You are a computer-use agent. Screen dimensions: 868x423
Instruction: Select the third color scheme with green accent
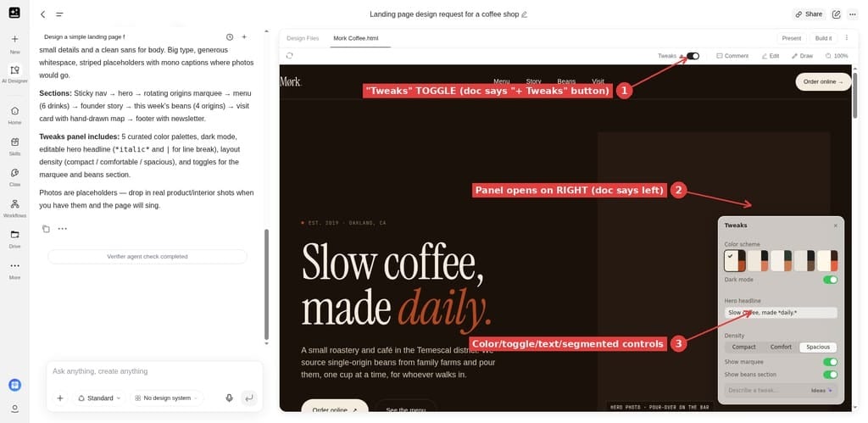(781, 261)
